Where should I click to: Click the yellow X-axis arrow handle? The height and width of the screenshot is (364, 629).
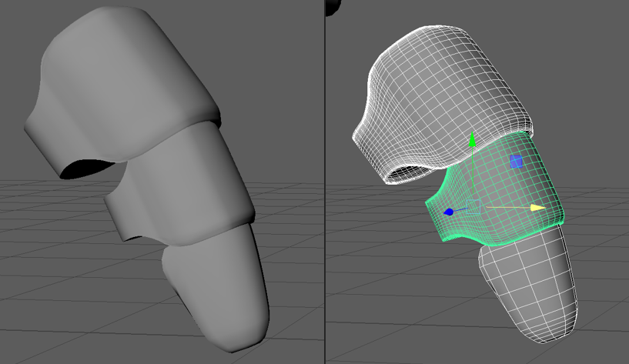(x=537, y=208)
